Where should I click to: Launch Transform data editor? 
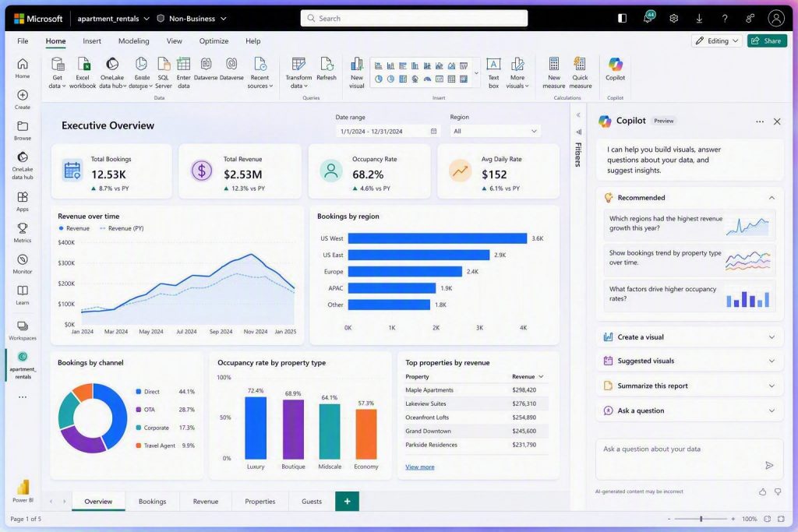298,72
